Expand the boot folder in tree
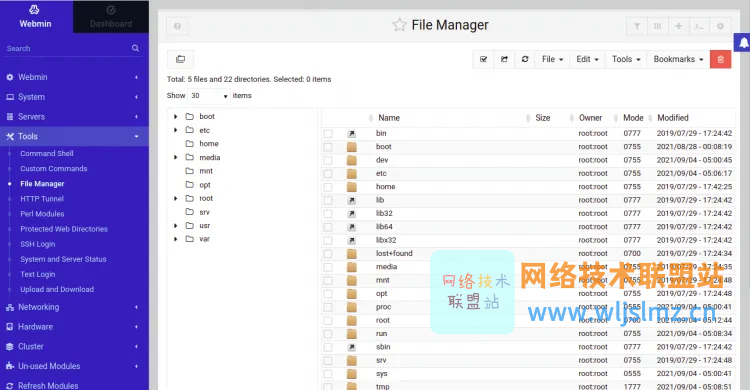The image size is (750, 390). coord(176,116)
